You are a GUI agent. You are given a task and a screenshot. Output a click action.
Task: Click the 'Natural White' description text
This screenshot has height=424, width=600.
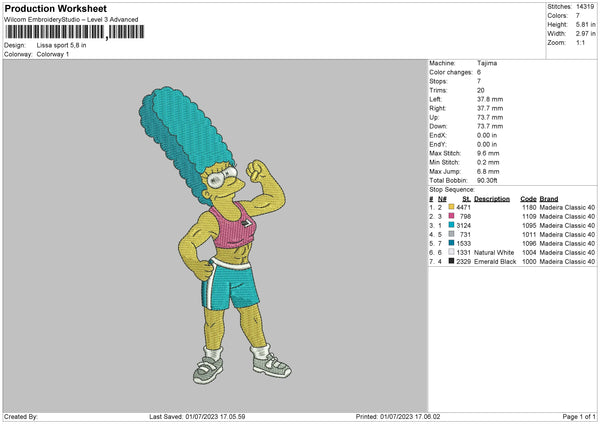(x=494, y=252)
